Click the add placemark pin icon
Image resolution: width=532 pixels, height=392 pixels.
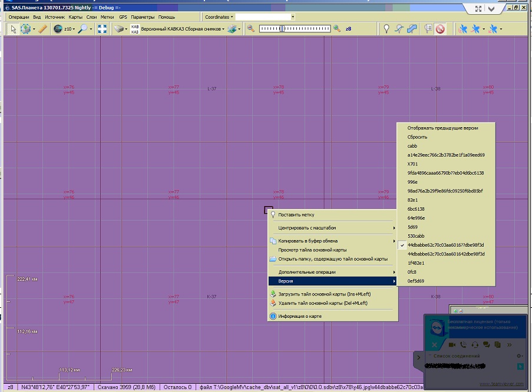tap(386, 29)
